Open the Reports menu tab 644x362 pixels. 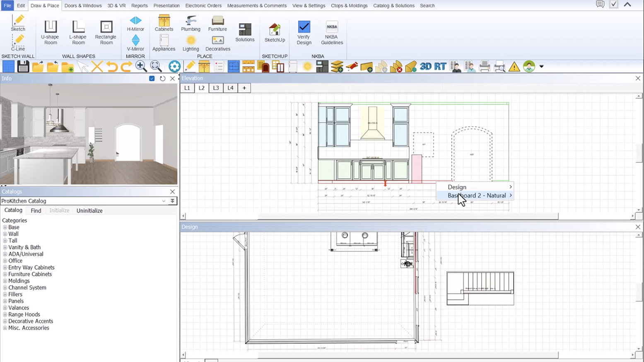click(139, 5)
